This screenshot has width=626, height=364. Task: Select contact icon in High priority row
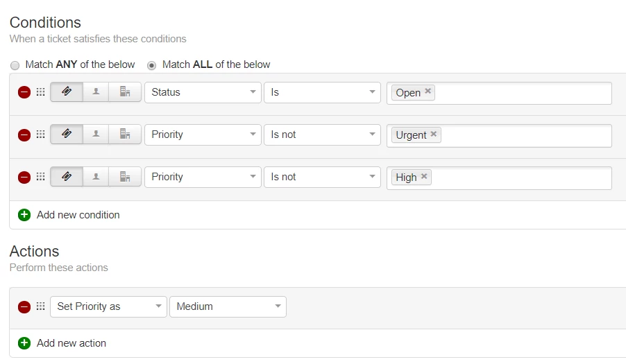click(96, 177)
